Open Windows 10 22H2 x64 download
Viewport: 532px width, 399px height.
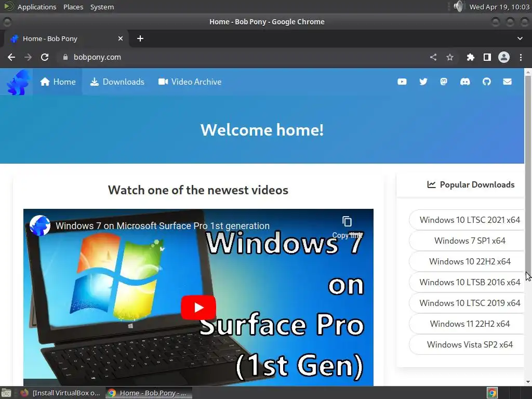[x=467, y=262]
